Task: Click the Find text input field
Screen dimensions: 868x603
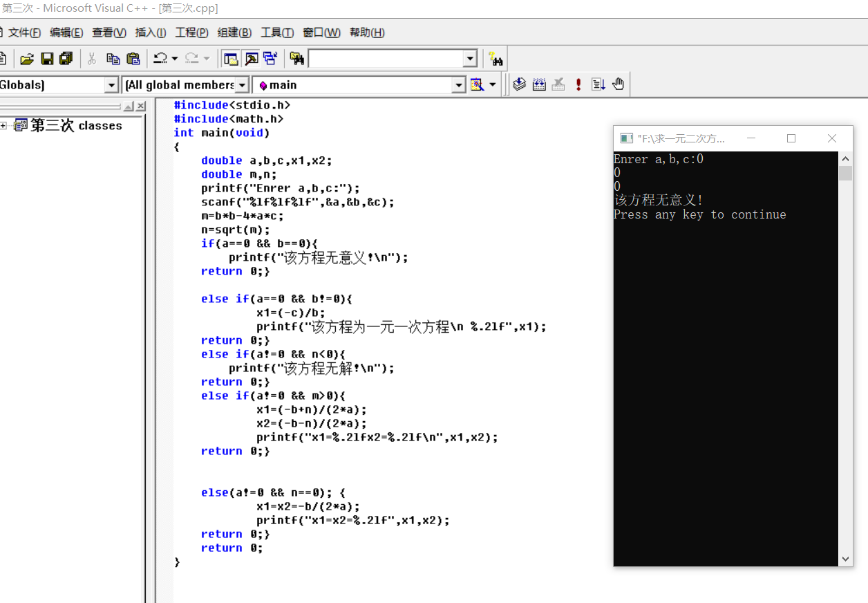Action: click(386, 59)
